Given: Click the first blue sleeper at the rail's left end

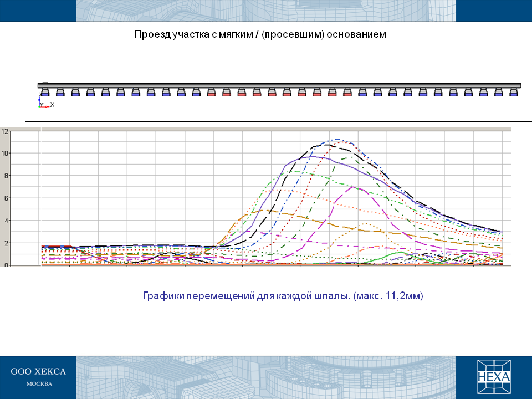Looking at the screenshot, I should 45,93.
